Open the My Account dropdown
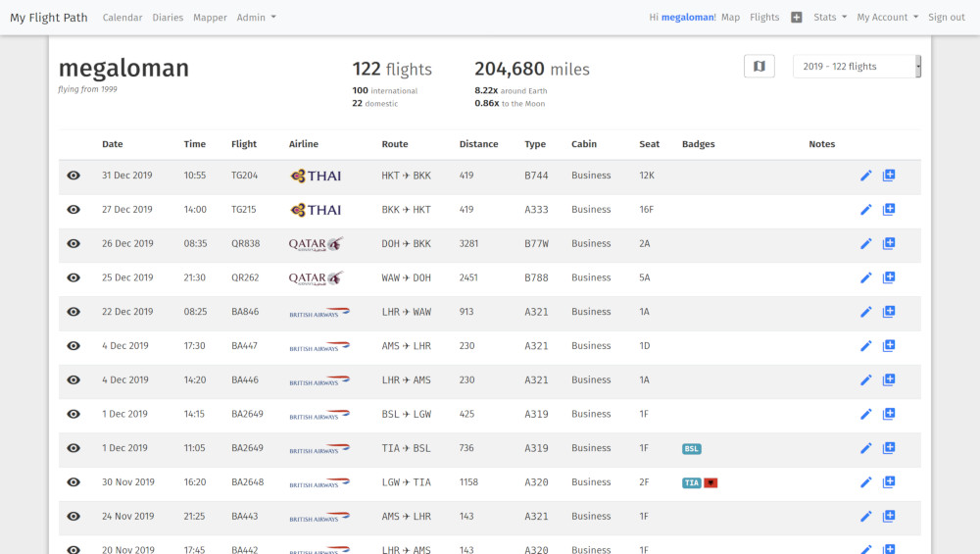The image size is (980, 554). coord(887,18)
